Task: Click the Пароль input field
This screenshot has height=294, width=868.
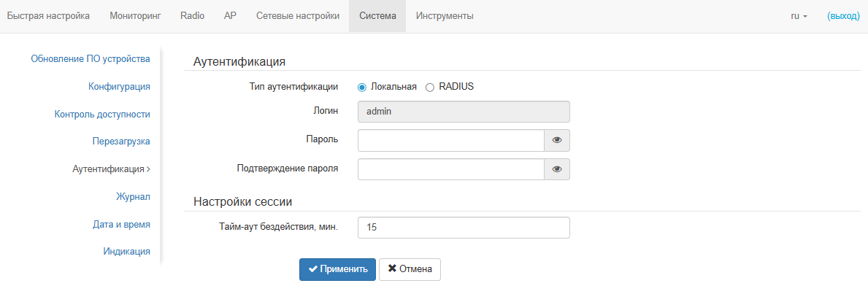Action: click(450, 140)
